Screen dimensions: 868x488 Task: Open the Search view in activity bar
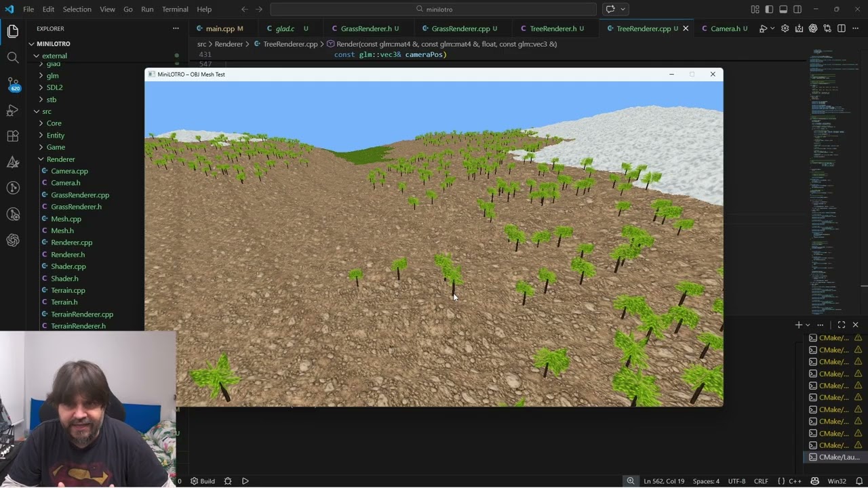coord(12,58)
